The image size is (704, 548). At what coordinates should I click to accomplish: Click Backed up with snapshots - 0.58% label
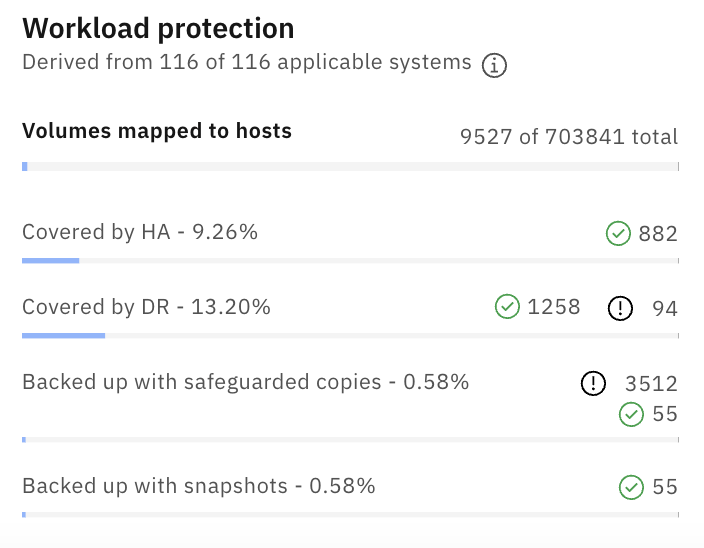pyautogui.click(x=199, y=486)
